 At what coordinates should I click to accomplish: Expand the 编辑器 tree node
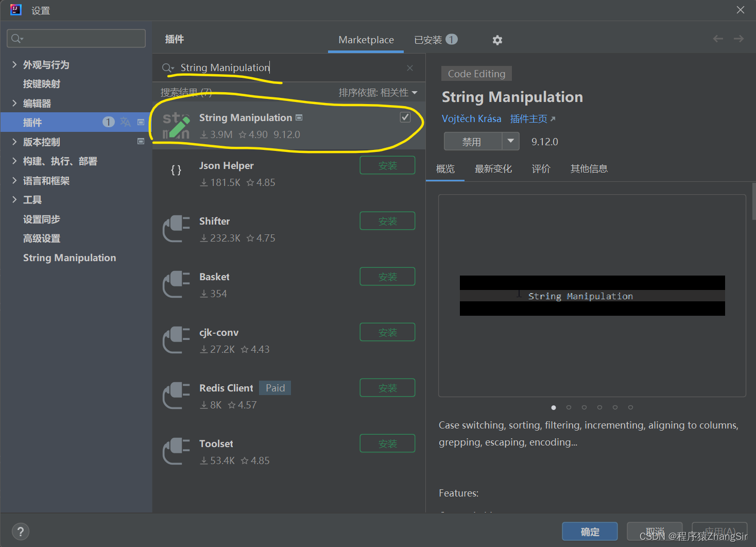point(14,103)
